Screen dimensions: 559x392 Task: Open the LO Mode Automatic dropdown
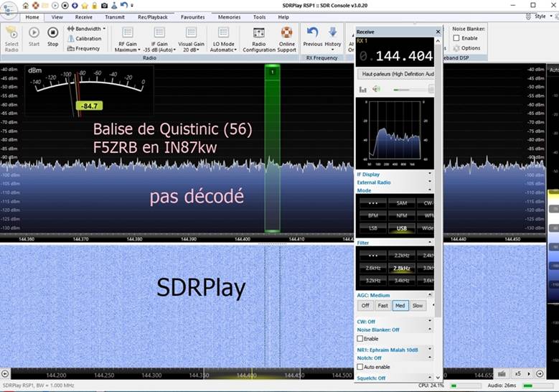pos(224,39)
